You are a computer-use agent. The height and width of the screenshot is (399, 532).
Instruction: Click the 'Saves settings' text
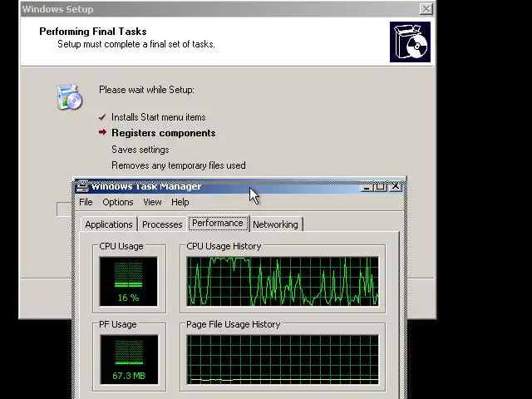pyautogui.click(x=140, y=150)
